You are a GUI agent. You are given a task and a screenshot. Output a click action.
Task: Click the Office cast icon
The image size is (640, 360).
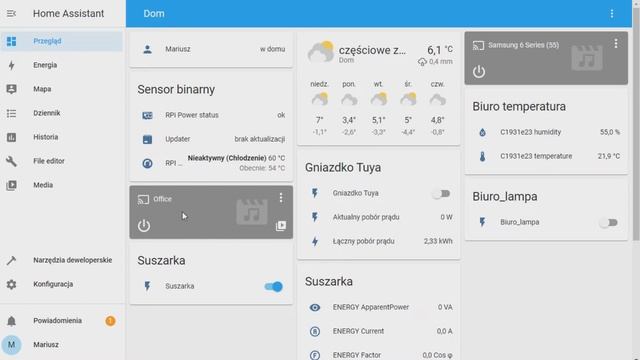pos(143,200)
